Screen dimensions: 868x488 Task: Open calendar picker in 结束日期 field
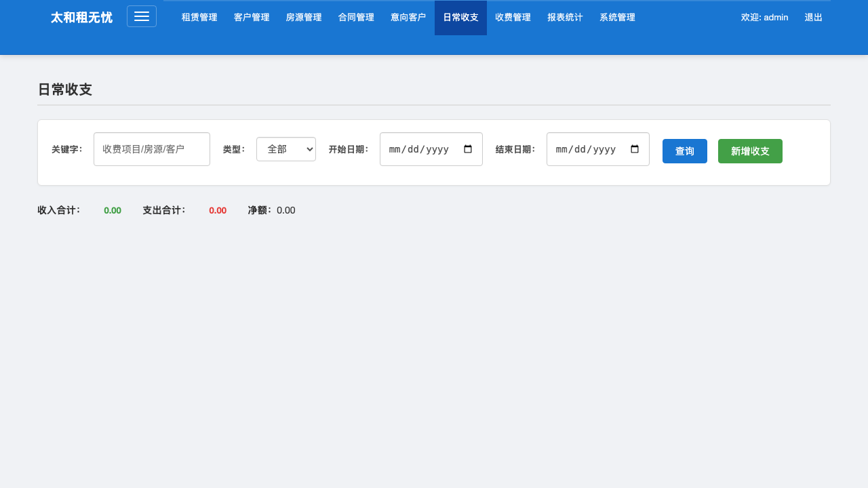(635, 149)
